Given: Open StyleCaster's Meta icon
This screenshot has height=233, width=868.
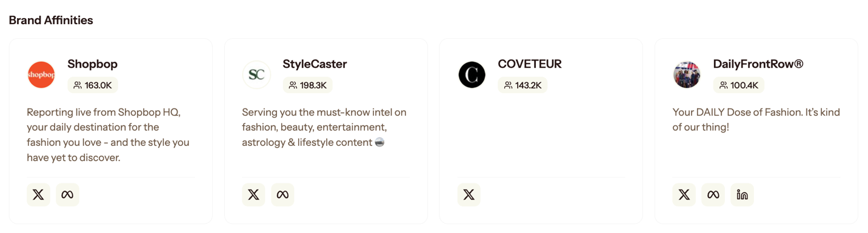Looking at the screenshot, I should [x=282, y=195].
